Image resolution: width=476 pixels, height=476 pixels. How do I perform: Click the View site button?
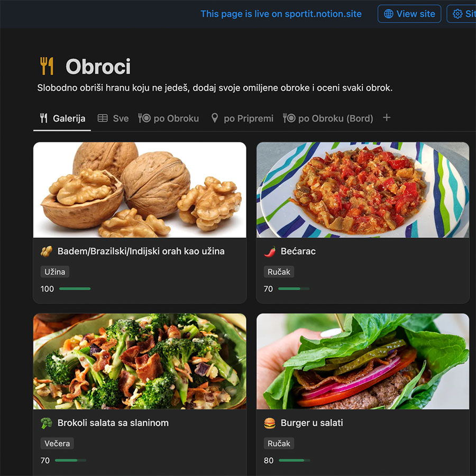coord(409,14)
